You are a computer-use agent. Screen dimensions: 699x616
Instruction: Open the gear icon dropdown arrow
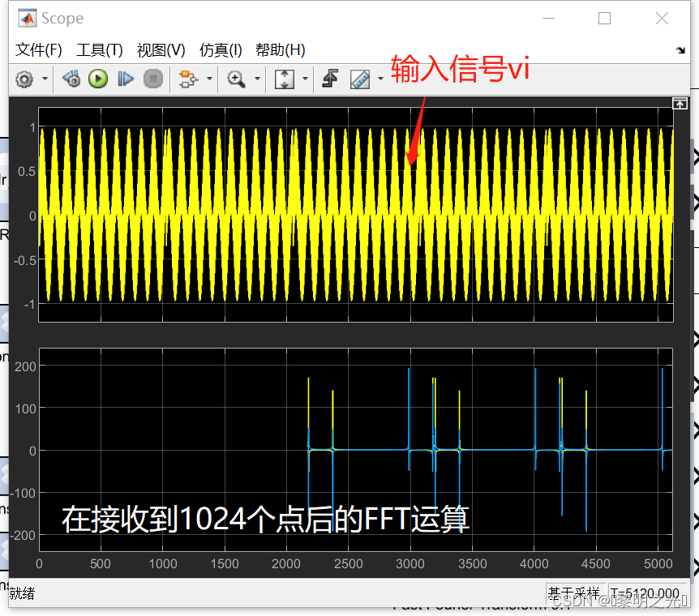(x=43, y=79)
